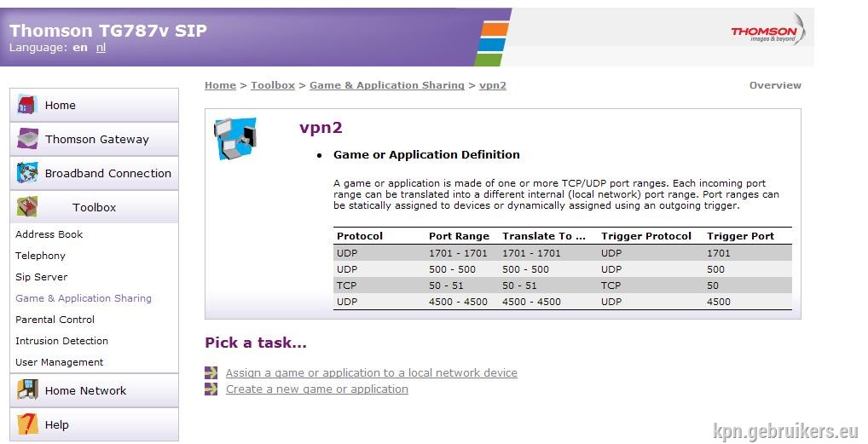Screen dimensions: 868x444
Task: Click the Toolbox icon in sidebar
Action: pos(27,206)
